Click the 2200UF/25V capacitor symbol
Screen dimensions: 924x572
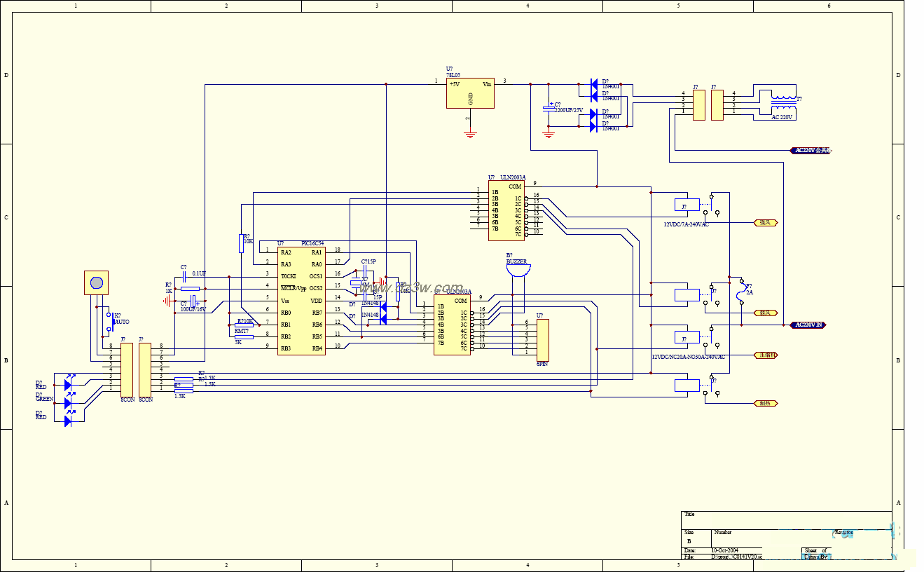click(549, 109)
